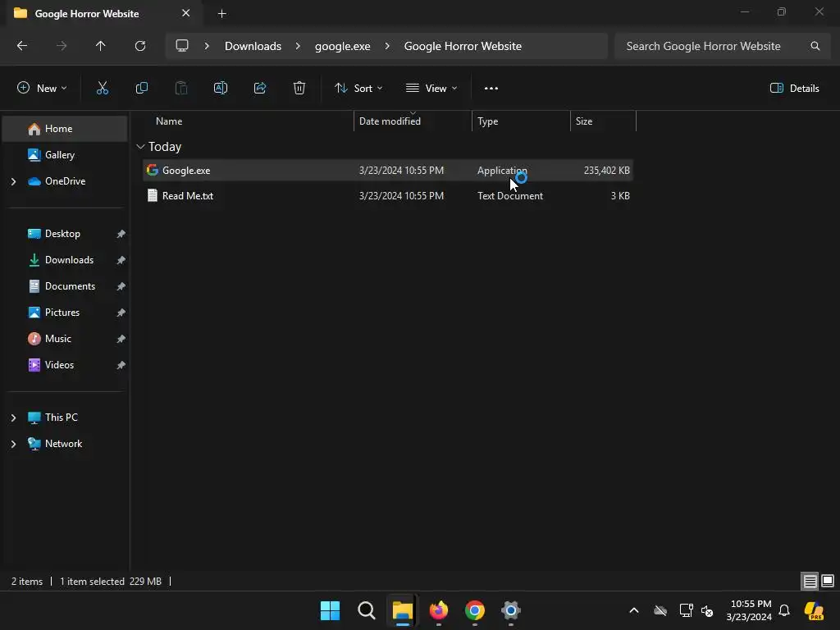This screenshot has width=840, height=630.
Task: Sort by the Name column header
Action: tap(169, 121)
